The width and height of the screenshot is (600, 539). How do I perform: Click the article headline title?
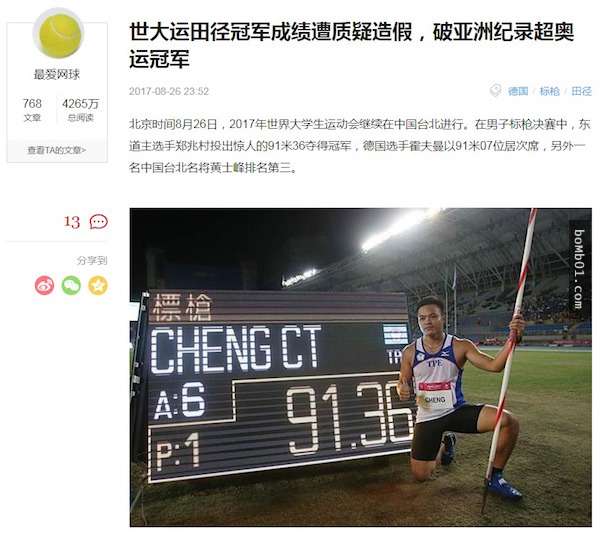click(x=351, y=46)
